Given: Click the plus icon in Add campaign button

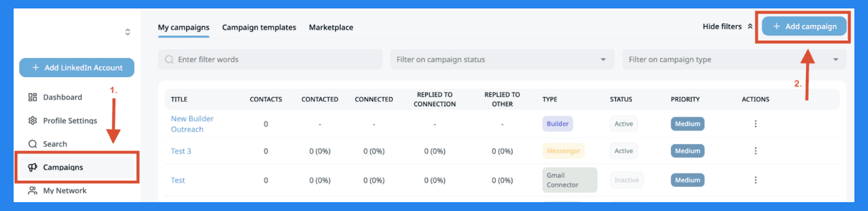Looking at the screenshot, I should point(776,26).
